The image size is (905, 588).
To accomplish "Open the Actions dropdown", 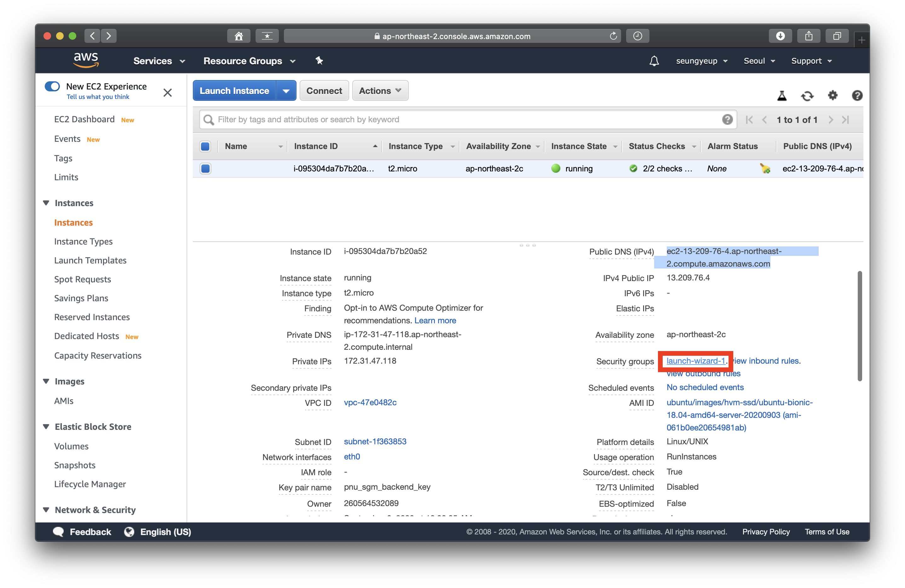I will [380, 90].
